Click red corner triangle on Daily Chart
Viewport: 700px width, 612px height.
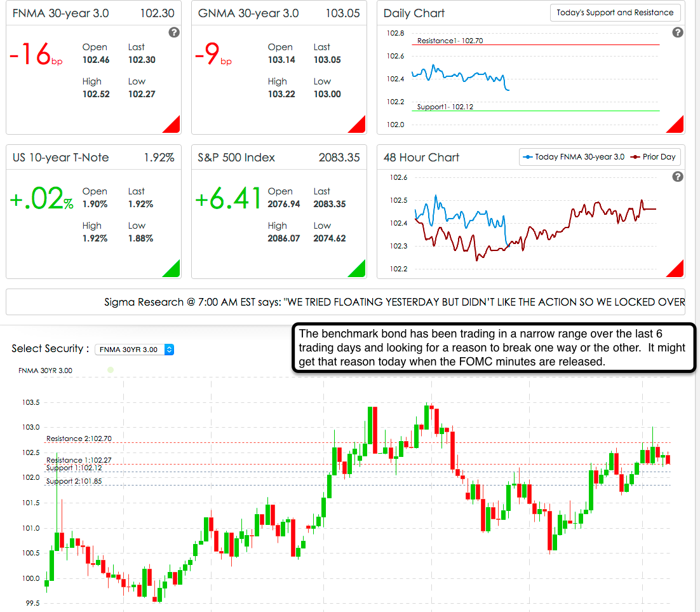tap(676, 126)
